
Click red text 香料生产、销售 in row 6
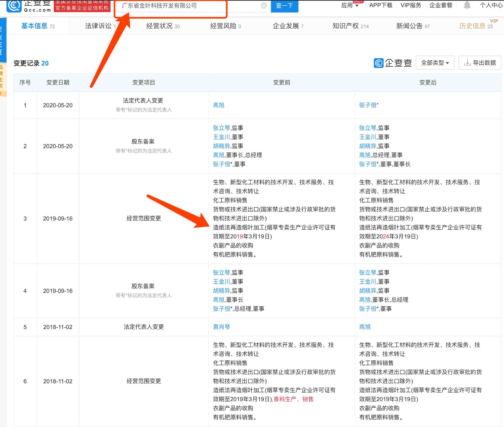pyautogui.click(x=293, y=399)
